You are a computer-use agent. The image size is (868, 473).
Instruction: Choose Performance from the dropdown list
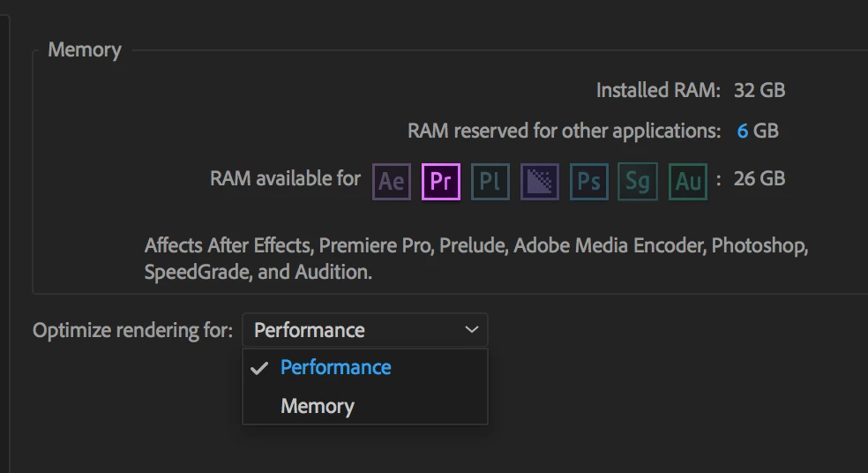(x=335, y=368)
